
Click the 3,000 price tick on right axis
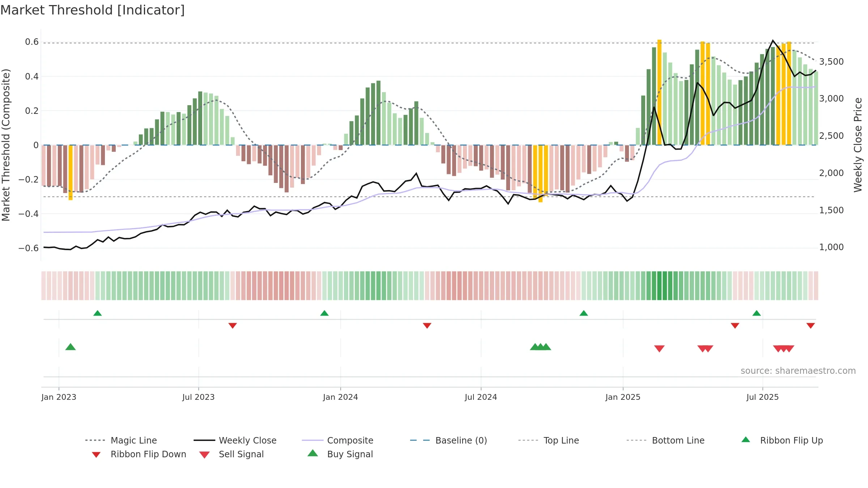(x=831, y=98)
